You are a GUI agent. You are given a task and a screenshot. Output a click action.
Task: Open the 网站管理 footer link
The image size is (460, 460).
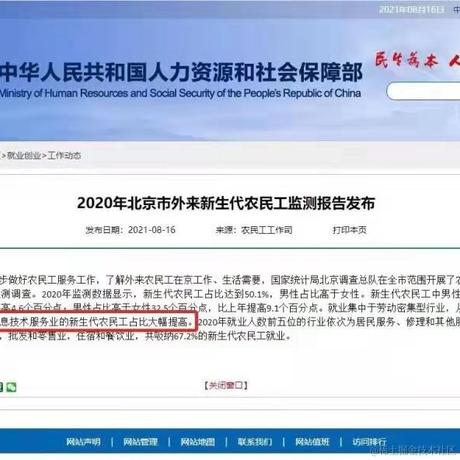point(140,442)
